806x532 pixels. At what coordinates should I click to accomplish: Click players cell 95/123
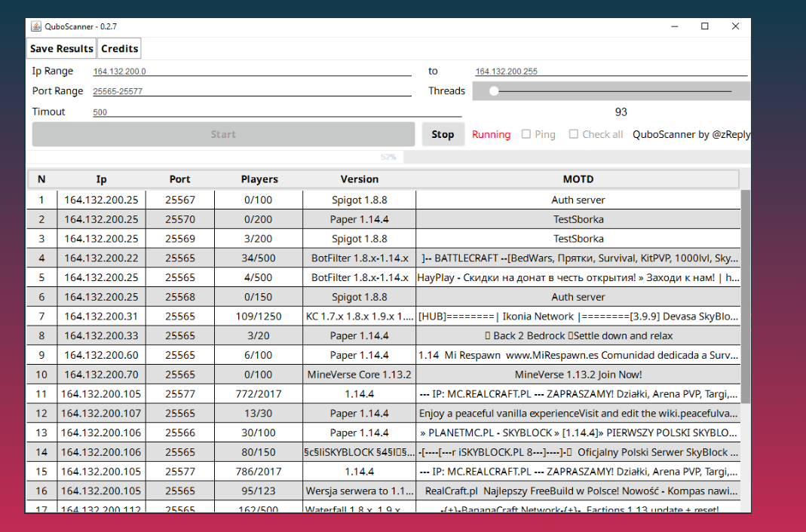point(259,491)
